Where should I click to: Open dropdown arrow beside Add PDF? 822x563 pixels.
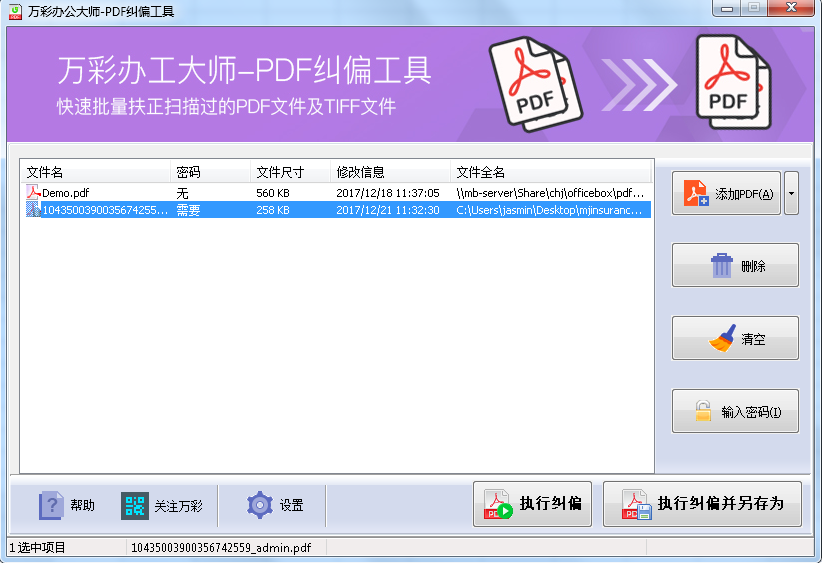[x=791, y=193]
